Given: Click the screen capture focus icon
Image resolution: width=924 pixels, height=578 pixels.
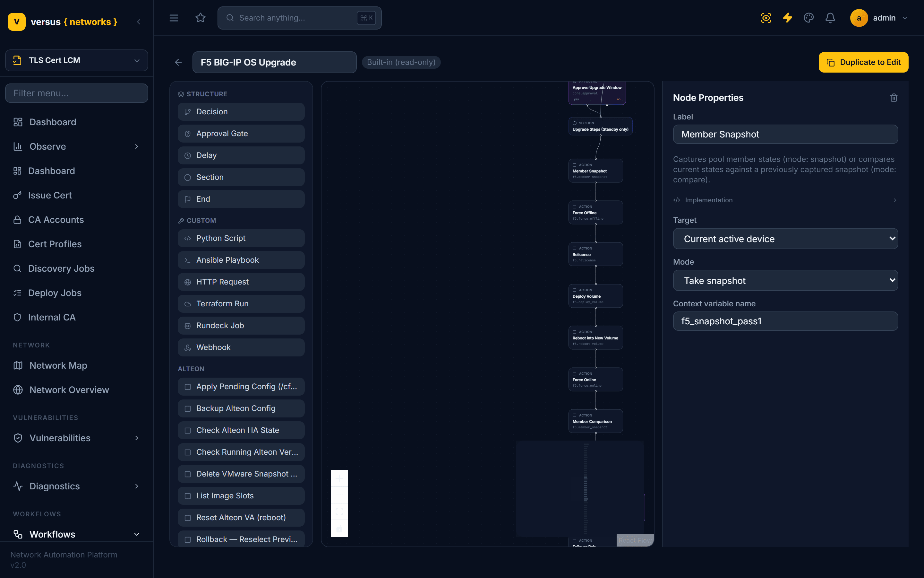Looking at the screenshot, I should tap(766, 18).
